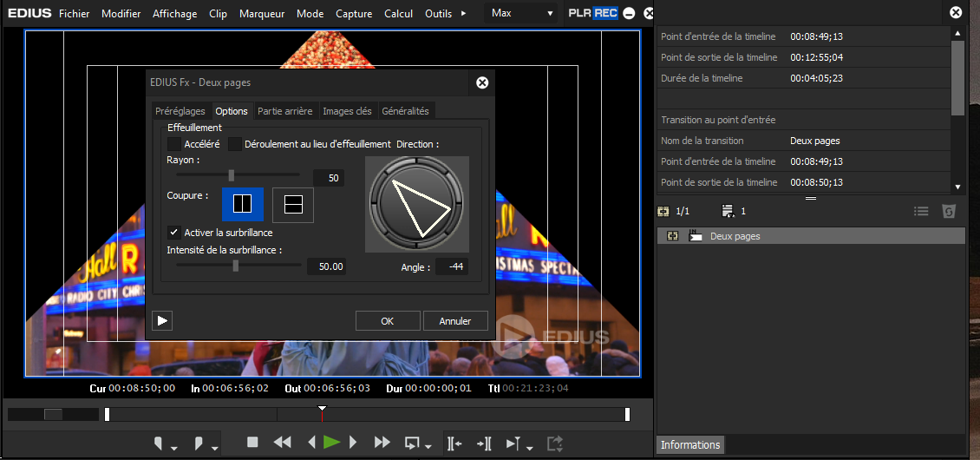
Task: Click the Fast Forward button
Action: [382, 443]
